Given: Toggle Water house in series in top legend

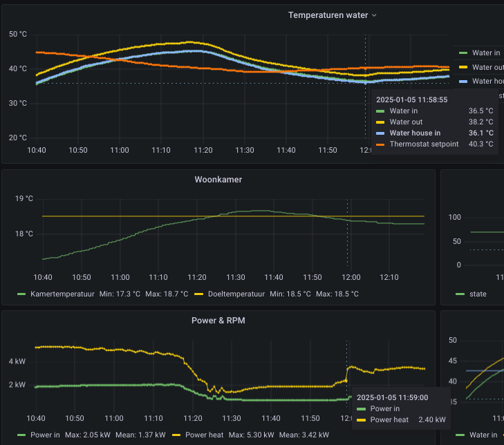Looking at the screenshot, I should click(488, 82).
